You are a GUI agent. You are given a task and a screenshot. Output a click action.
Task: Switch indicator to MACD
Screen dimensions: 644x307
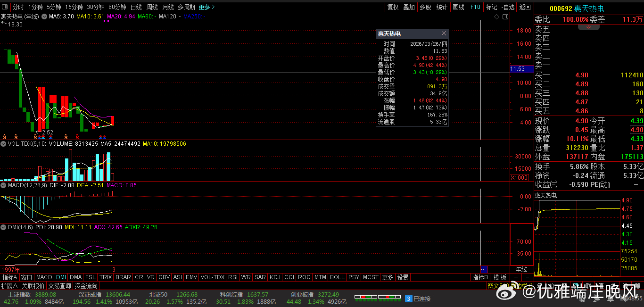[44, 277]
